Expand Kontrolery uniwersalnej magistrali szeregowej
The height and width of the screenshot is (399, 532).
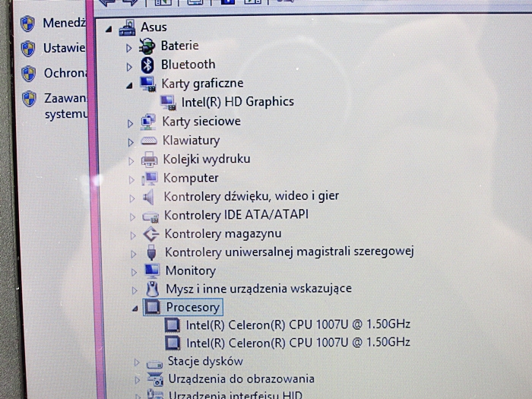pyautogui.click(x=134, y=254)
